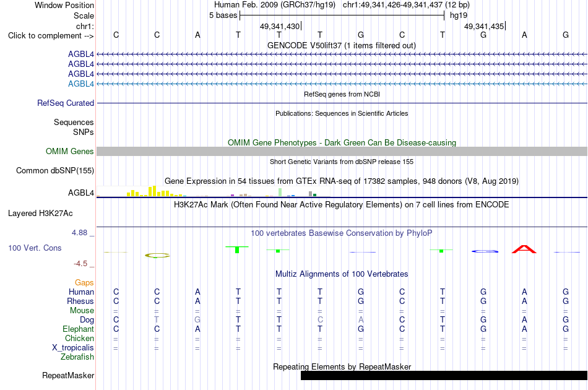The width and height of the screenshot is (588, 390).
Task: Click the gray T mismatch in Dog row
Action: pyautogui.click(x=157, y=320)
